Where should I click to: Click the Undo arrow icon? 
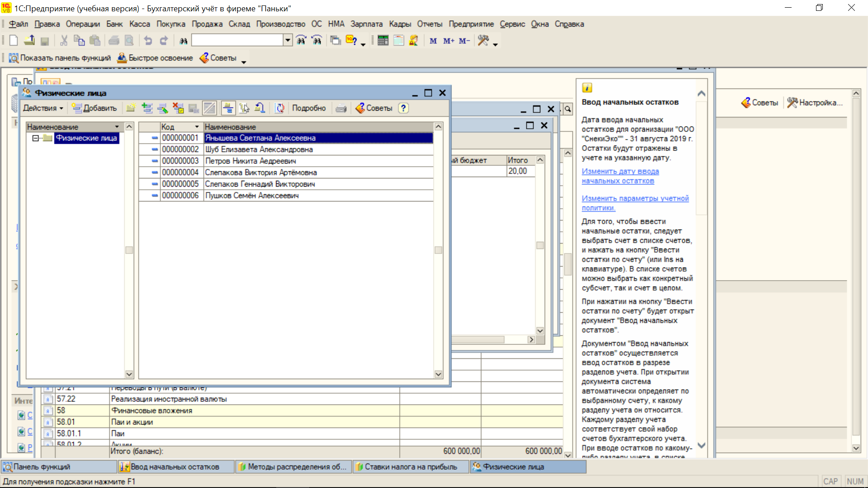coord(148,41)
